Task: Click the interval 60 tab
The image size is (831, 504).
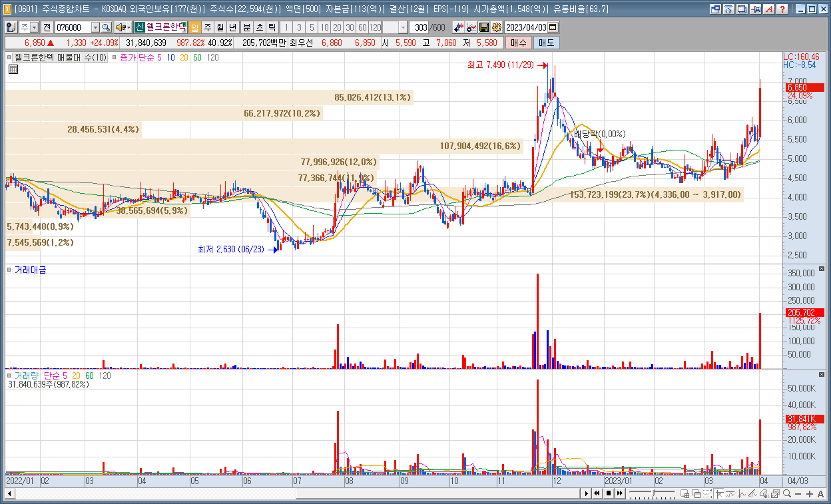Action: [x=362, y=27]
